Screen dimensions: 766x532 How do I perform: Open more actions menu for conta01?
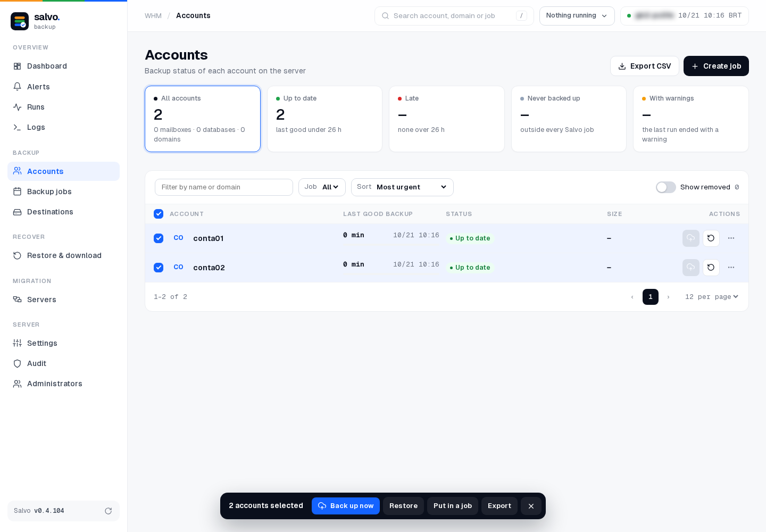731,238
